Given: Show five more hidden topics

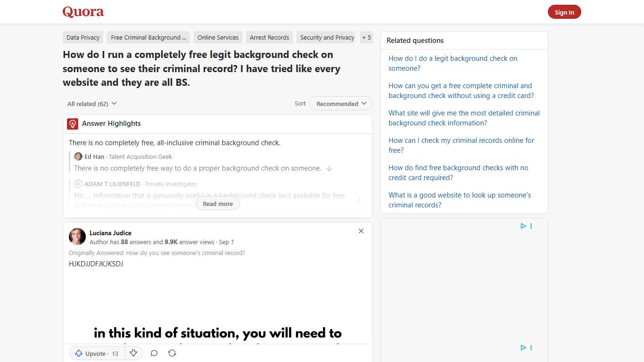Looking at the screenshot, I should click(x=366, y=37).
